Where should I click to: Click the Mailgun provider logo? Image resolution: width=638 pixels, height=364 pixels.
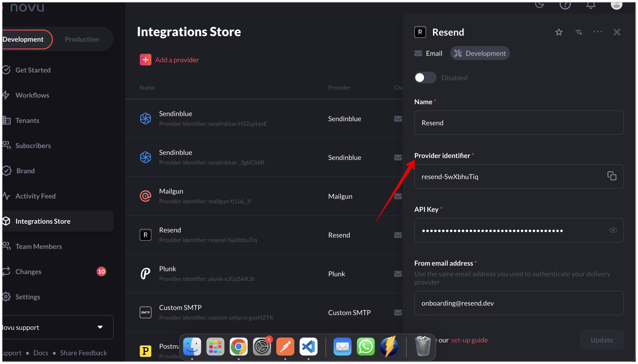(x=145, y=196)
